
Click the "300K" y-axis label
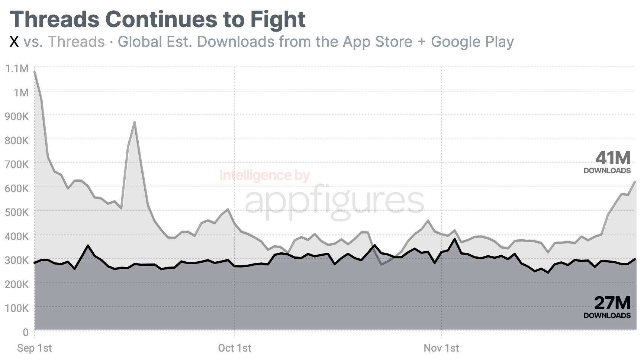(17, 260)
